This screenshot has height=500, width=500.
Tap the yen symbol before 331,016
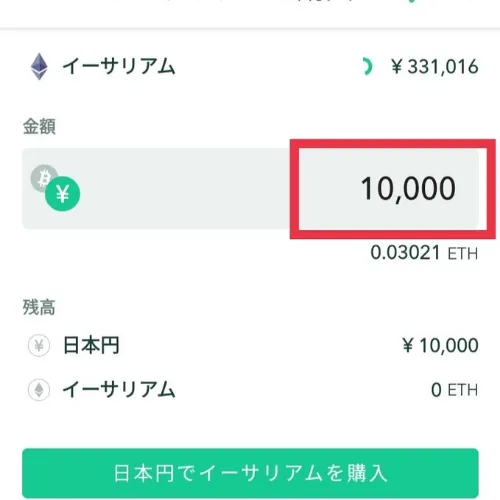pyautogui.click(x=397, y=67)
